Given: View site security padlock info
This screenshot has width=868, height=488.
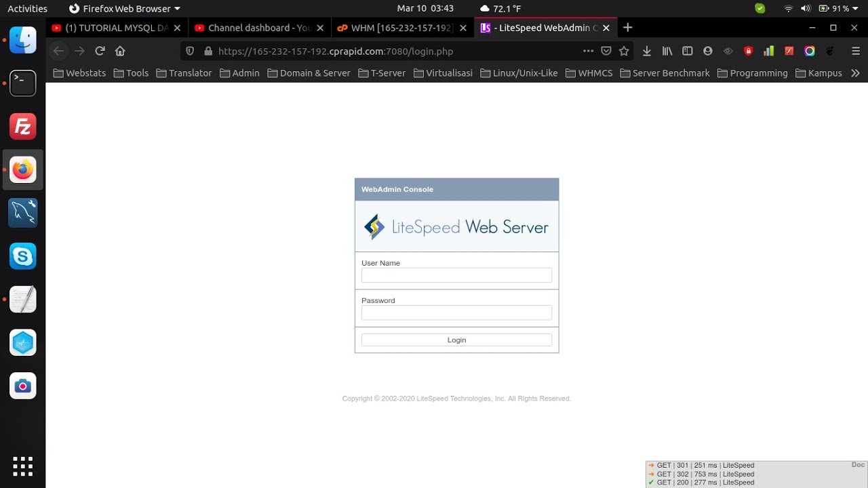Looking at the screenshot, I should pos(208,51).
